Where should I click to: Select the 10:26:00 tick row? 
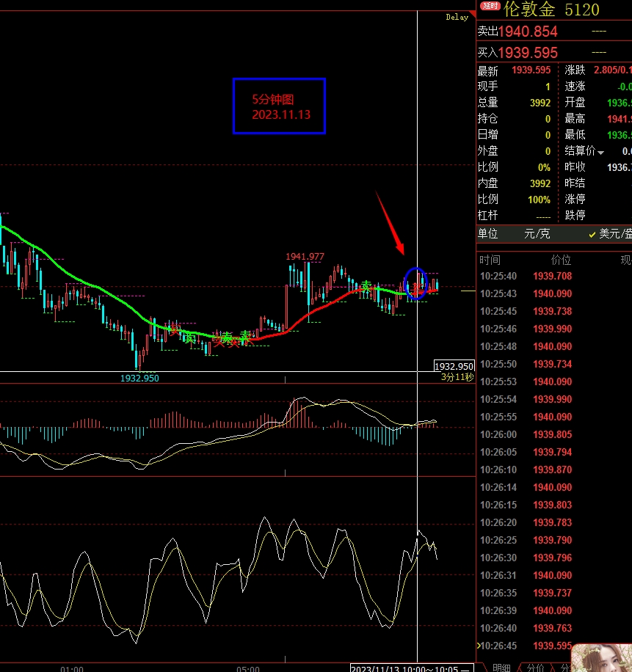click(x=553, y=434)
